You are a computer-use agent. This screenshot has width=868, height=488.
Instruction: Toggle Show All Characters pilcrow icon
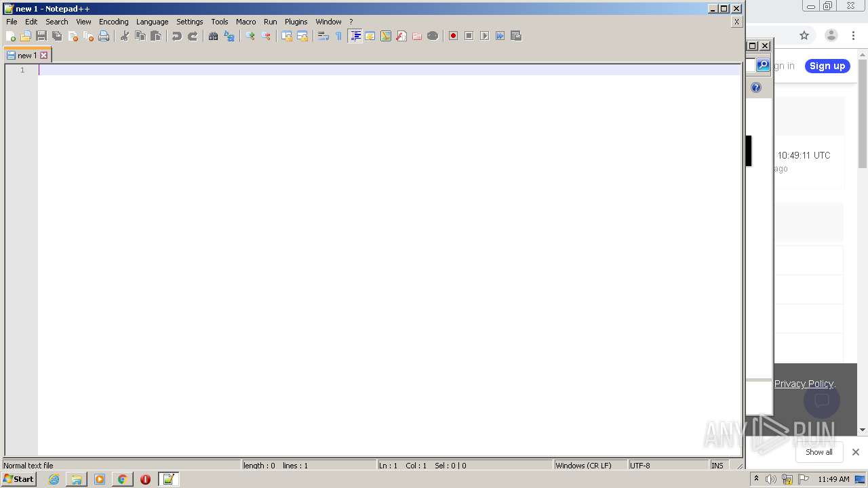click(x=339, y=36)
